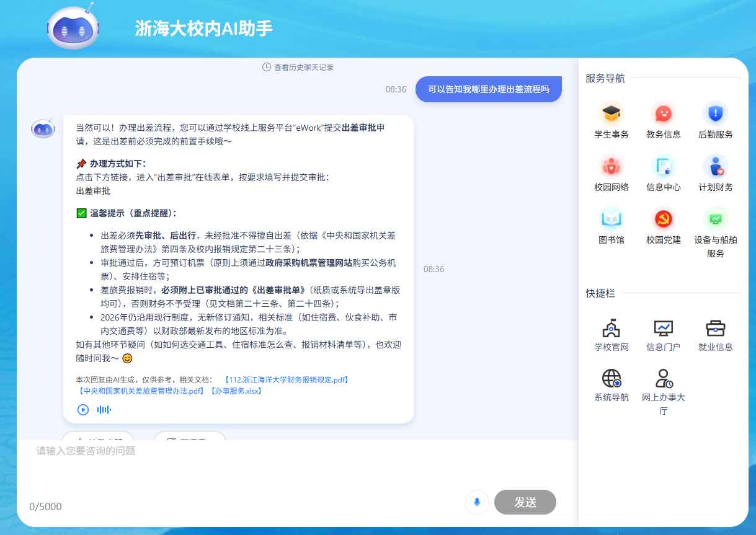Viewport: 756px width, 535px height.
Task: Open 系统导航 globe icon
Action: coord(611,378)
